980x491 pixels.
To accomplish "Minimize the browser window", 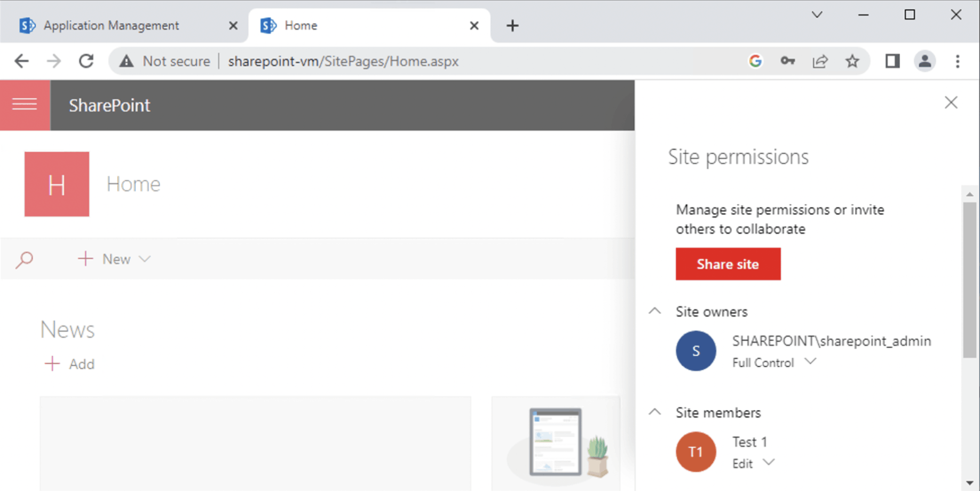I will (x=863, y=15).
